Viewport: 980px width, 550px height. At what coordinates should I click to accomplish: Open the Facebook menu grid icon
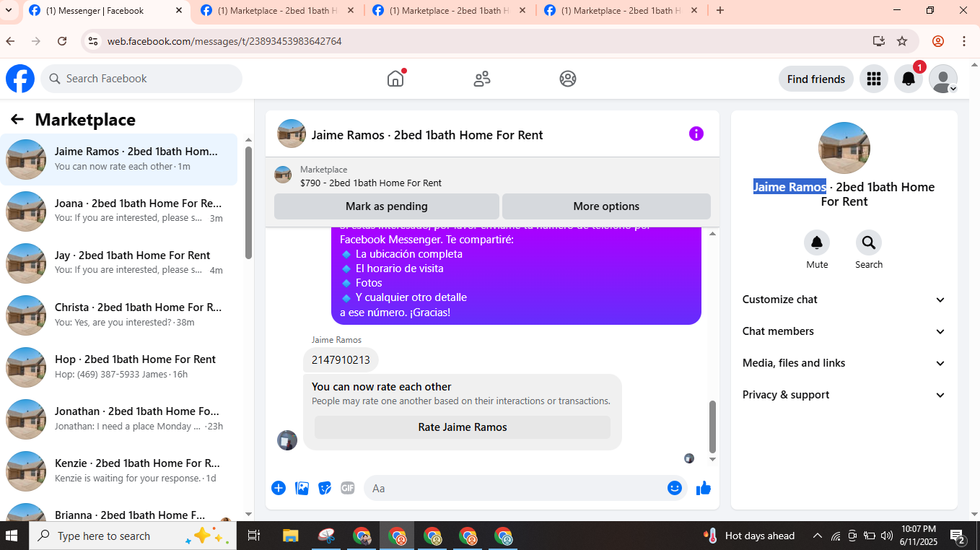pyautogui.click(x=874, y=79)
